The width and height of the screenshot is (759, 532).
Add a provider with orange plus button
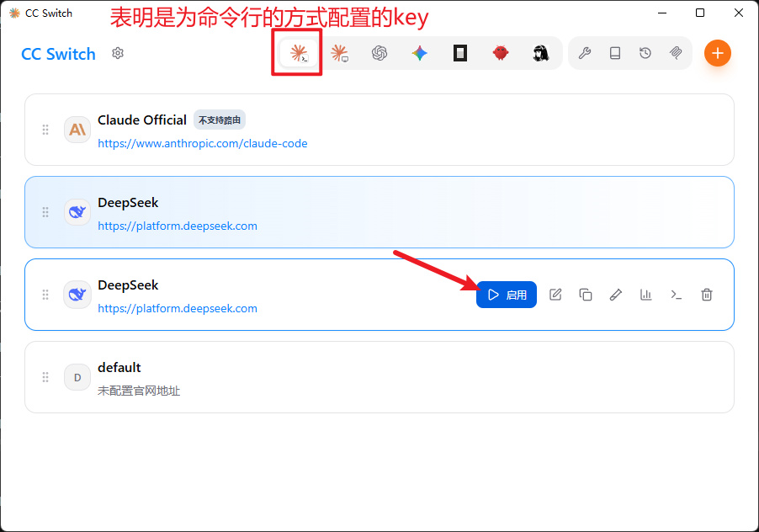tap(718, 53)
